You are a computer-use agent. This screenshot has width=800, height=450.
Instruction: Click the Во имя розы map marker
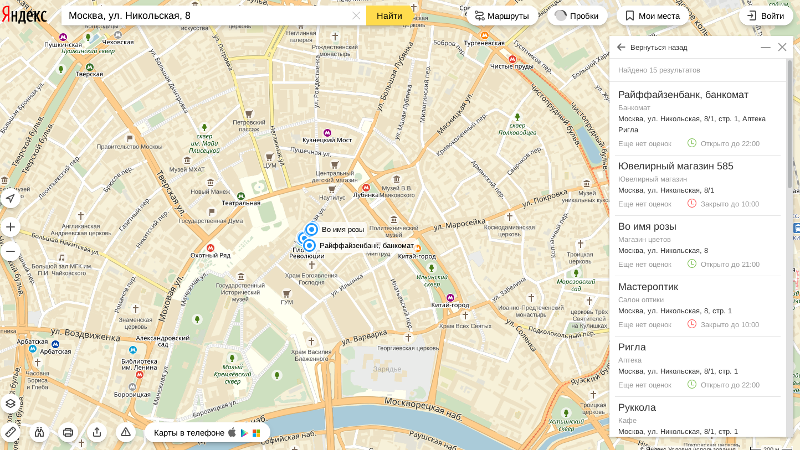click(x=311, y=230)
